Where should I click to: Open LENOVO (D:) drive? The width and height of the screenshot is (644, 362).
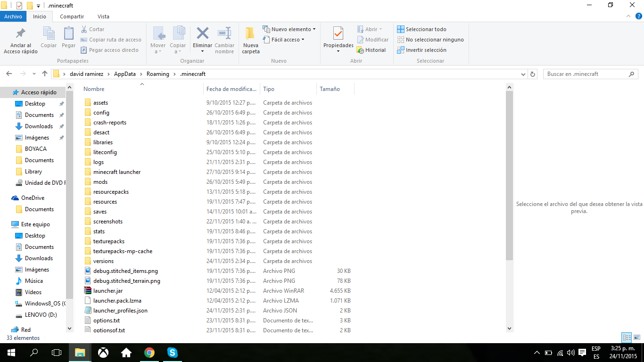pyautogui.click(x=41, y=315)
